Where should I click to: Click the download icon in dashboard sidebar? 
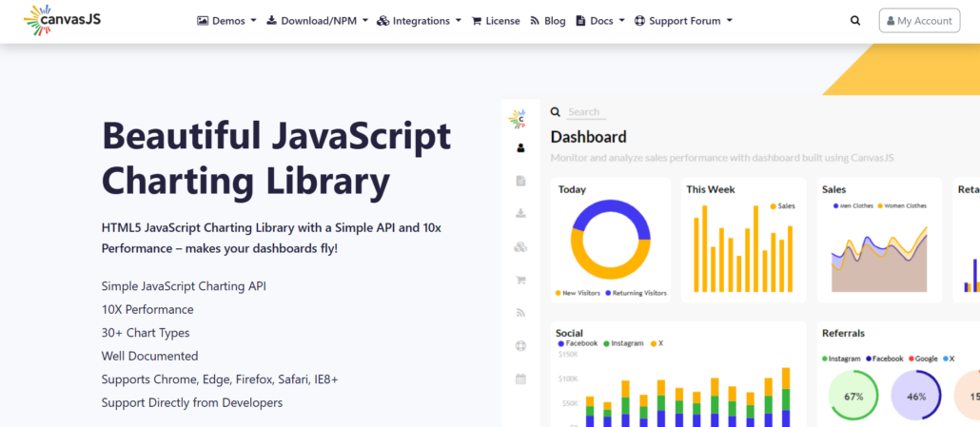pos(520,213)
